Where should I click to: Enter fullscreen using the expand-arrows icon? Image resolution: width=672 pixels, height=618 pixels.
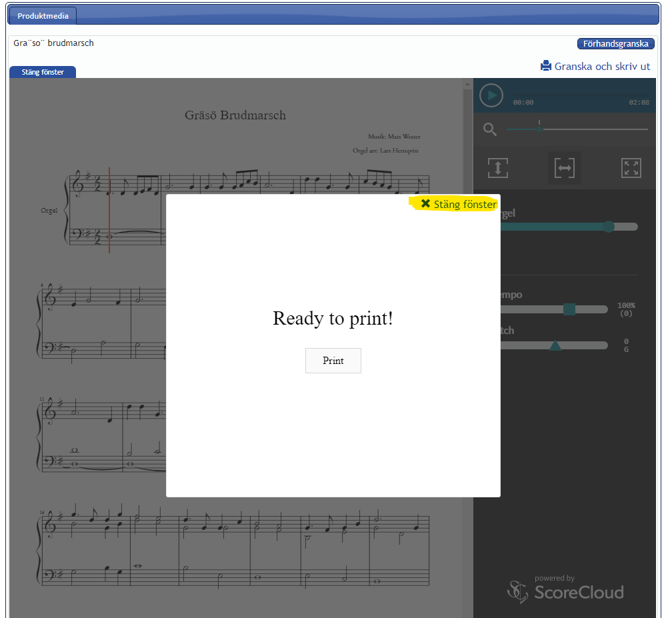[x=631, y=168]
